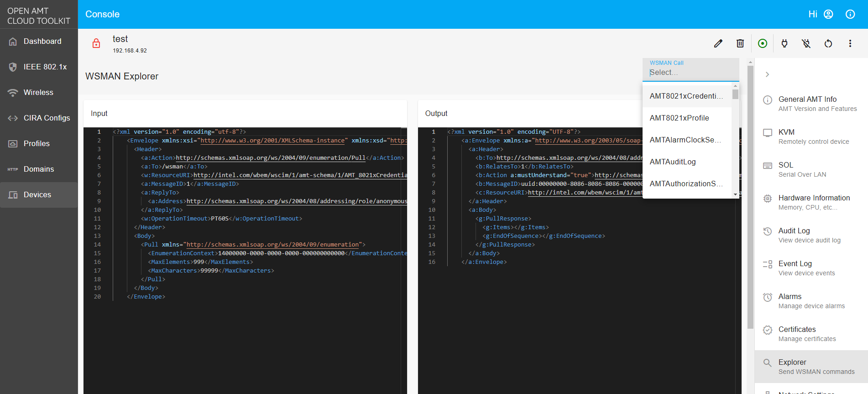Image resolution: width=868 pixels, height=394 pixels.
Task: Pick the AMTAlarmClockService option
Action: tap(687, 140)
